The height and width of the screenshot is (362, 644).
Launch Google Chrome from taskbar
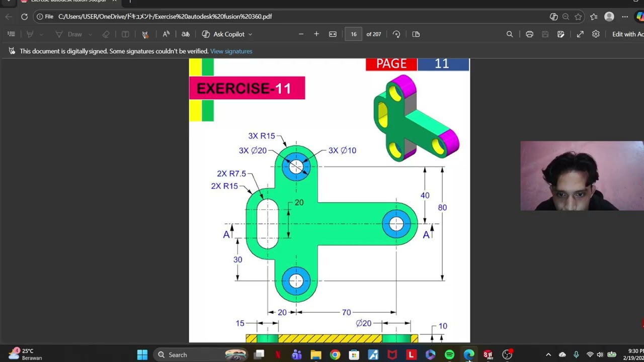click(x=335, y=355)
